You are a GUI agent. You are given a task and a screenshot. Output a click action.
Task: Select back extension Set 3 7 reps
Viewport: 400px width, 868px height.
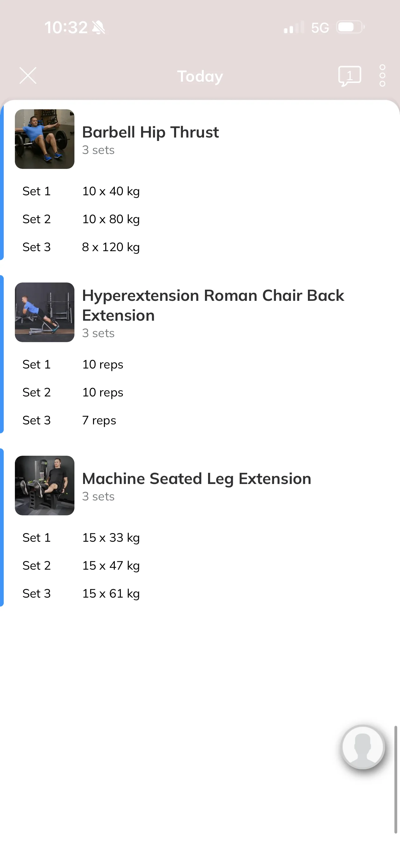[69, 421]
